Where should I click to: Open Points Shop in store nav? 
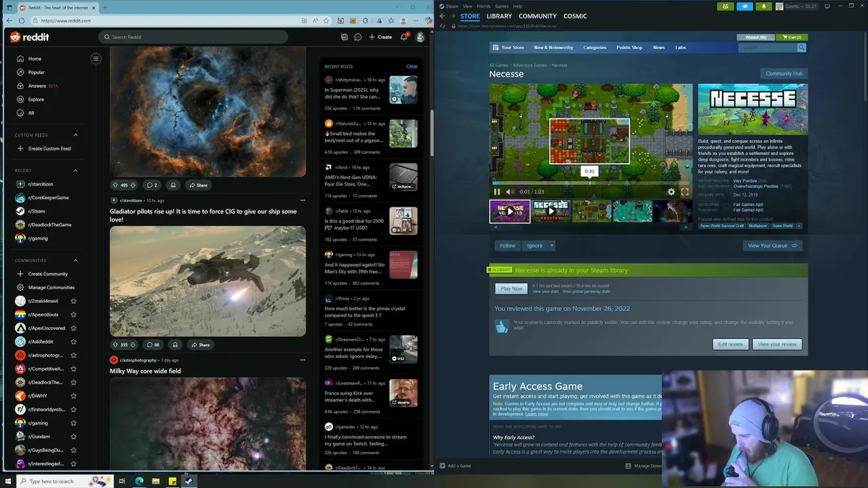[x=629, y=47]
